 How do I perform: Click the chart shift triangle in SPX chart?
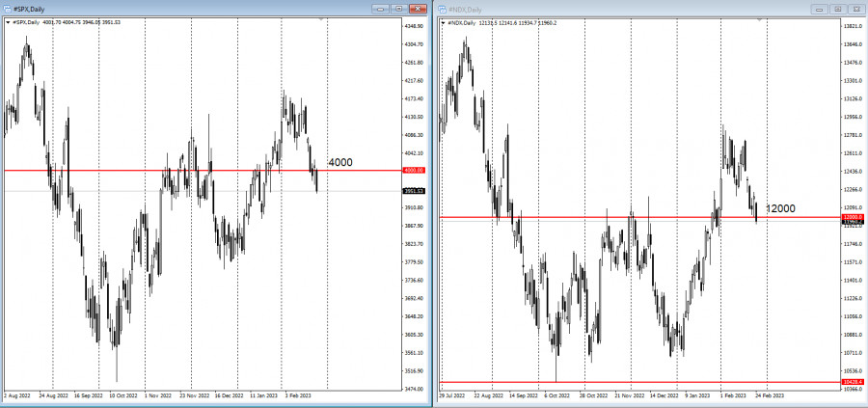coord(321,20)
